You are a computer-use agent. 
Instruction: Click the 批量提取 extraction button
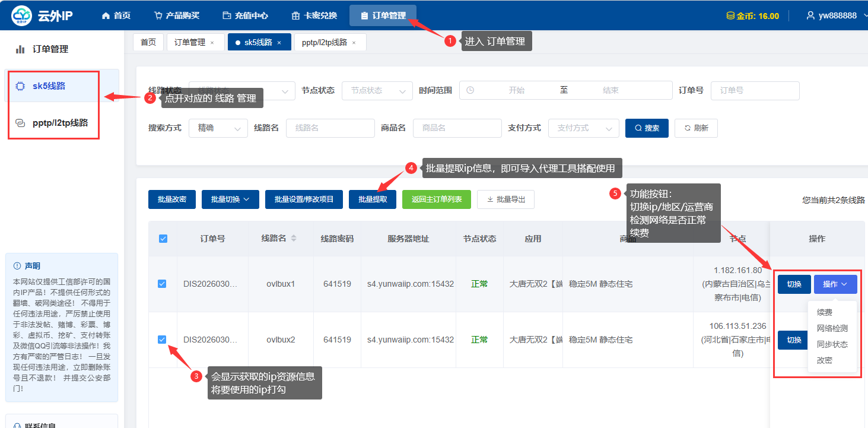click(372, 199)
